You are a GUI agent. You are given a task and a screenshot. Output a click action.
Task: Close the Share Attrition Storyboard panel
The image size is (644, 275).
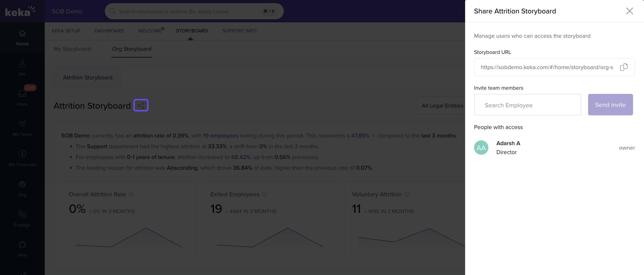click(629, 11)
